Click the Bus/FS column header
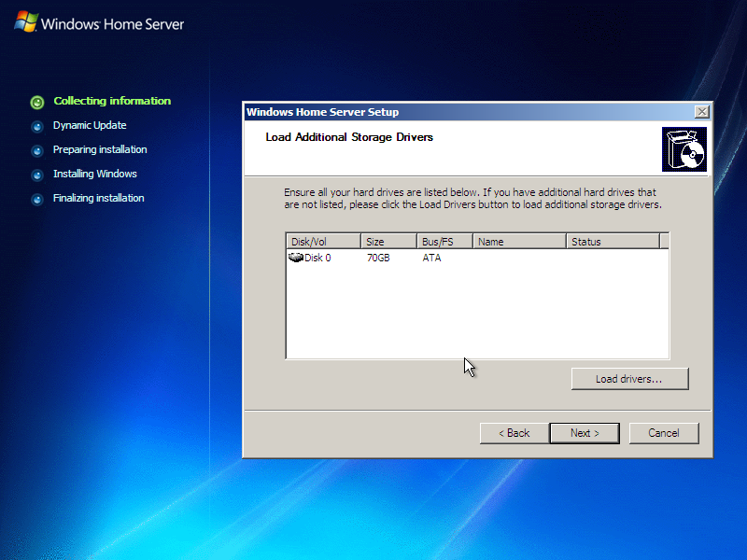The height and width of the screenshot is (560, 747). [444, 240]
